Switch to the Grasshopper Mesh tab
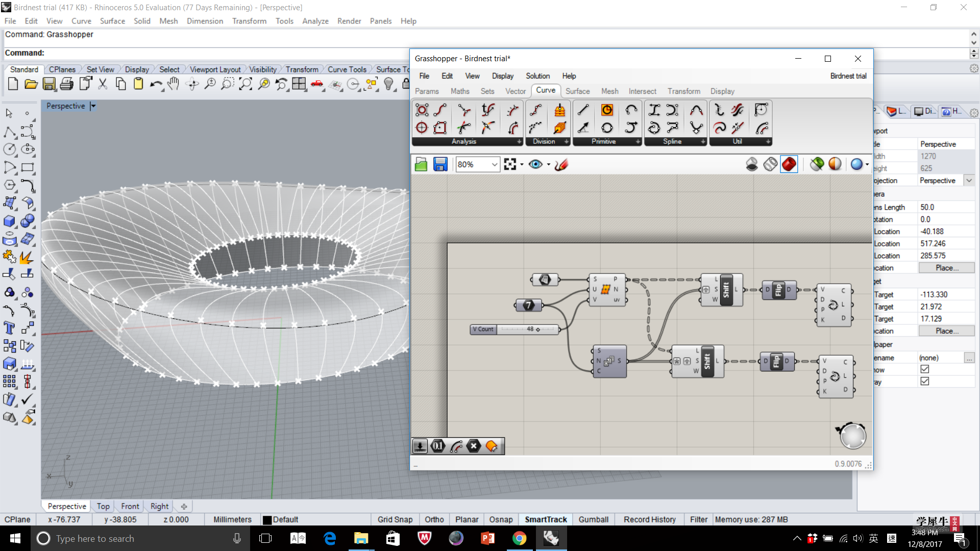Viewport: 980px width, 551px height. point(609,91)
